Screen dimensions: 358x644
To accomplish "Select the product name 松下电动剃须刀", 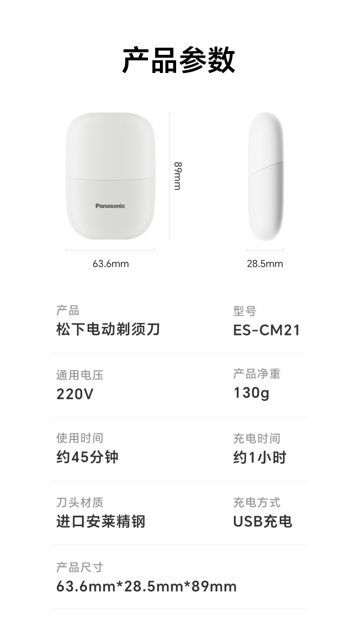I will pyautogui.click(x=108, y=330).
